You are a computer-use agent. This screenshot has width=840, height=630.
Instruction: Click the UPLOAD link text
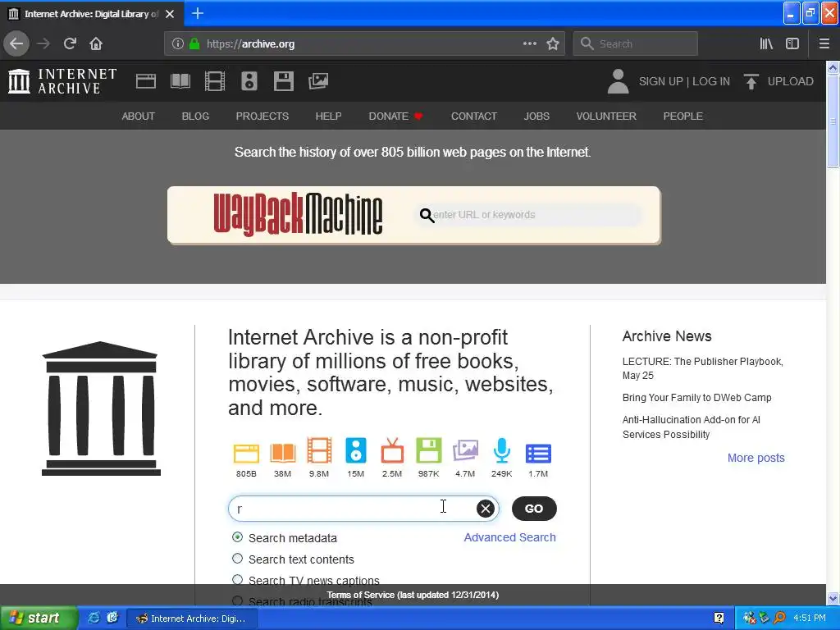click(791, 81)
